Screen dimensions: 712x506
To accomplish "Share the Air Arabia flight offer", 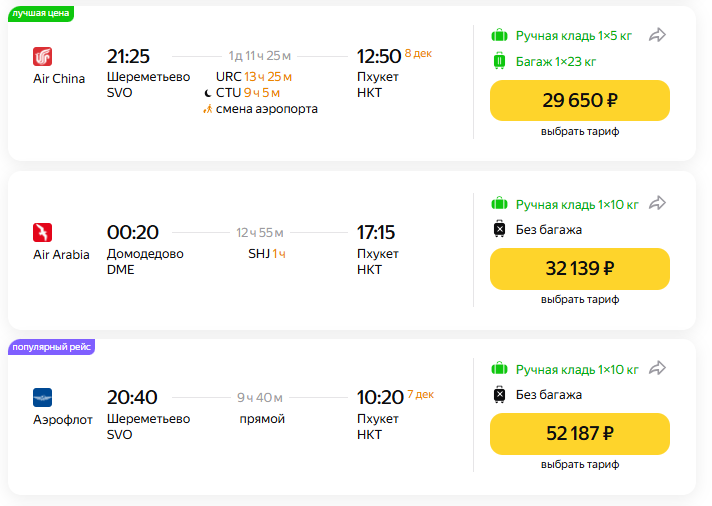I will pyautogui.click(x=657, y=203).
